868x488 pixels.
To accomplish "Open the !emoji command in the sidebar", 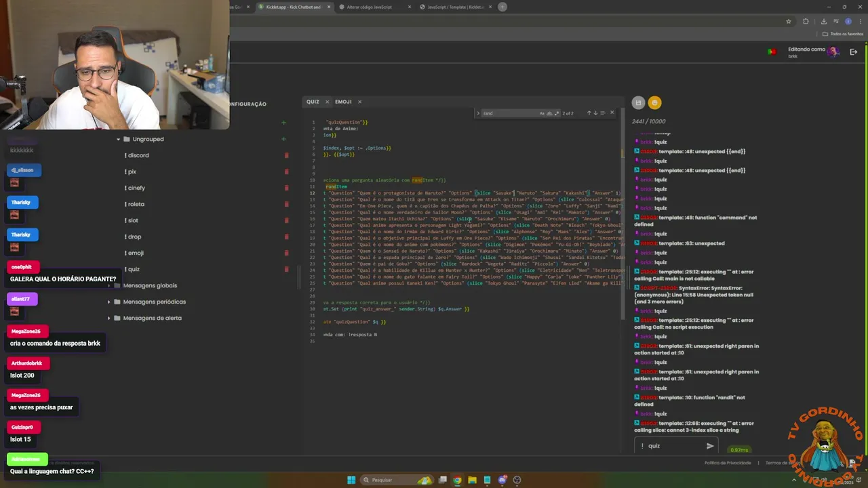I will click(x=134, y=253).
